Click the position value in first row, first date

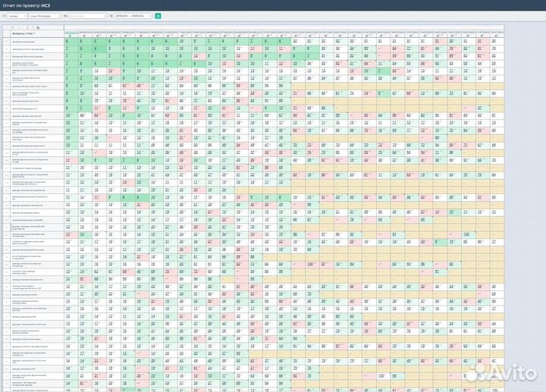tap(67, 41)
